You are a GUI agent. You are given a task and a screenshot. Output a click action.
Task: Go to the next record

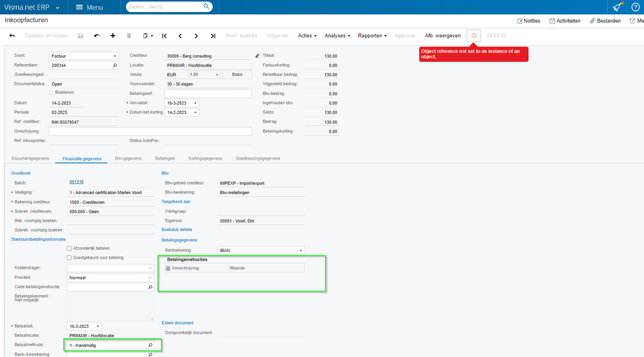(x=196, y=36)
